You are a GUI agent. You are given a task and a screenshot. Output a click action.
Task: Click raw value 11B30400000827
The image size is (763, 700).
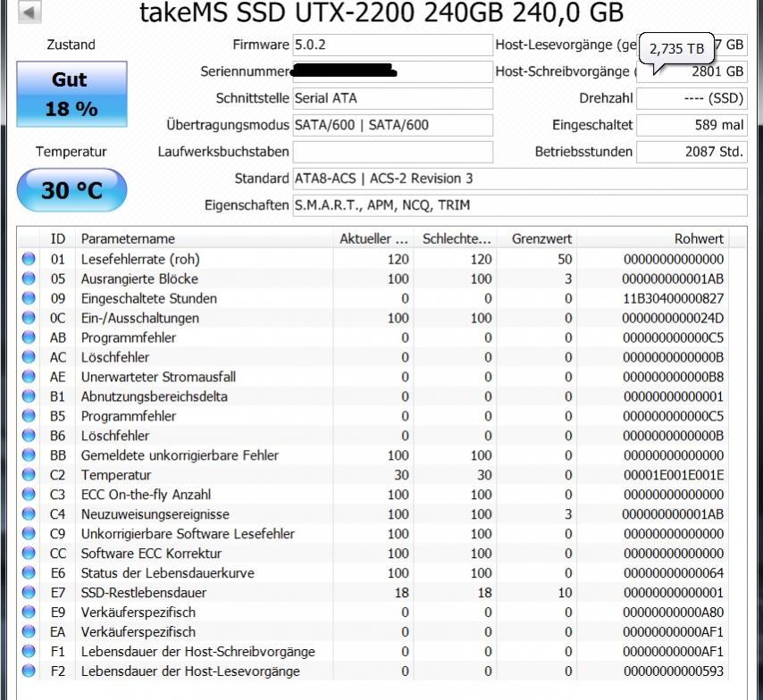click(674, 298)
